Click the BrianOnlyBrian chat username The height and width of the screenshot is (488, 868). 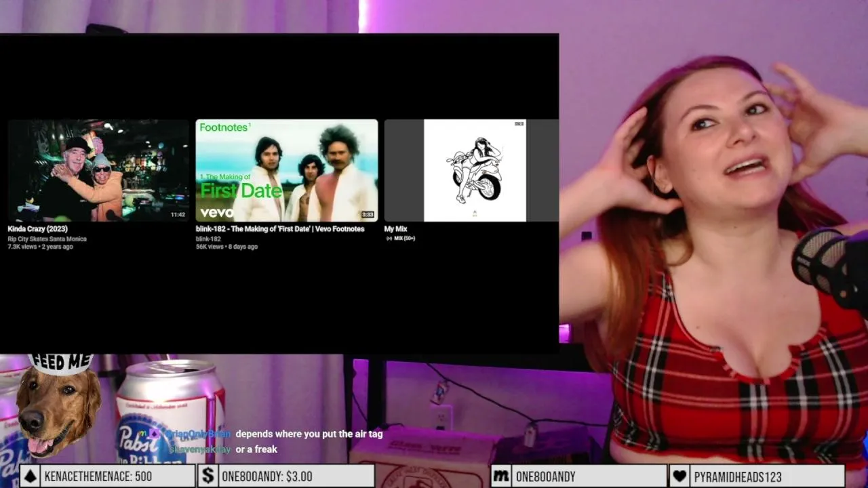(197, 434)
